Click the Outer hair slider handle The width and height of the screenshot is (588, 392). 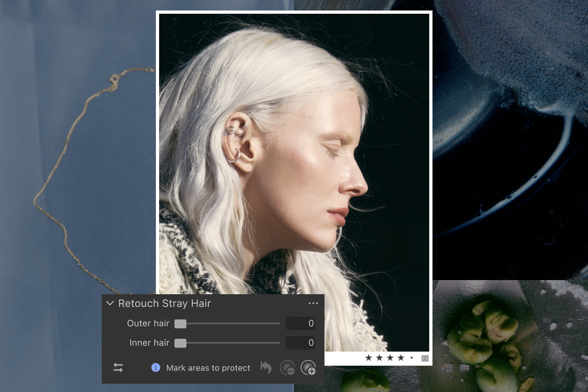tap(180, 324)
